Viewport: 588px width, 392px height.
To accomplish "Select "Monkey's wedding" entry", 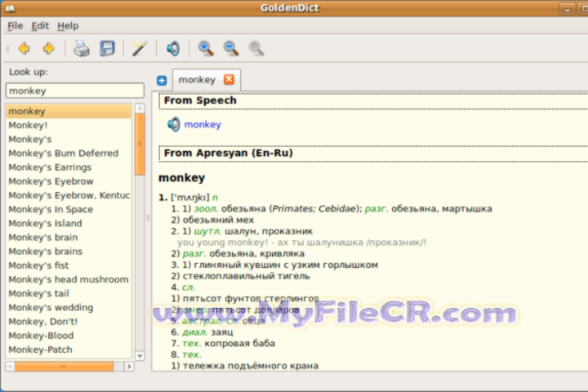I will 69,308.
